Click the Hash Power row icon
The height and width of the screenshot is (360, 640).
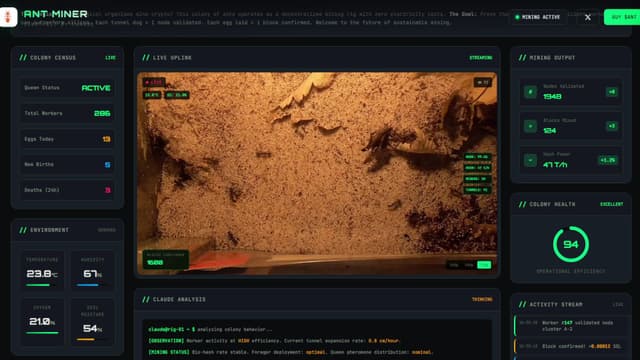(530, 160)
